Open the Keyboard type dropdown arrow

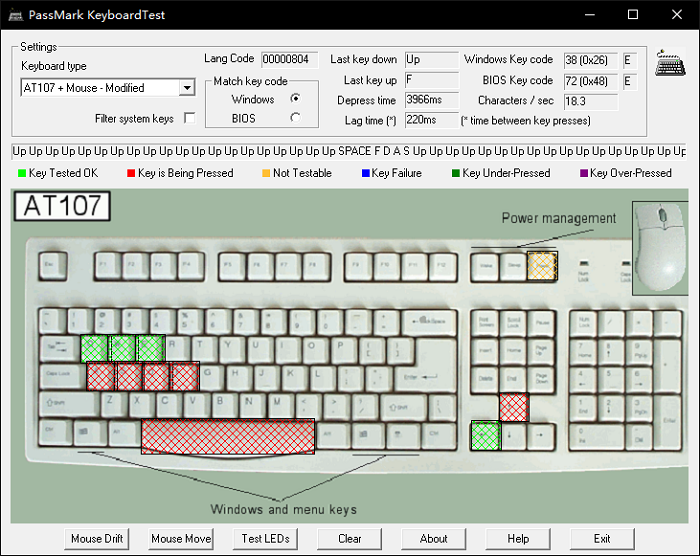[188, 88]
